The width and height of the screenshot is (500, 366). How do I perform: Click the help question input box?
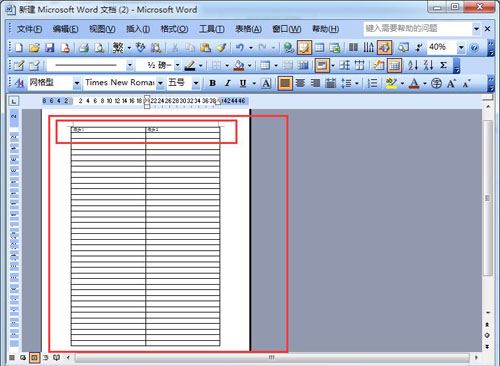coord(418,29)
